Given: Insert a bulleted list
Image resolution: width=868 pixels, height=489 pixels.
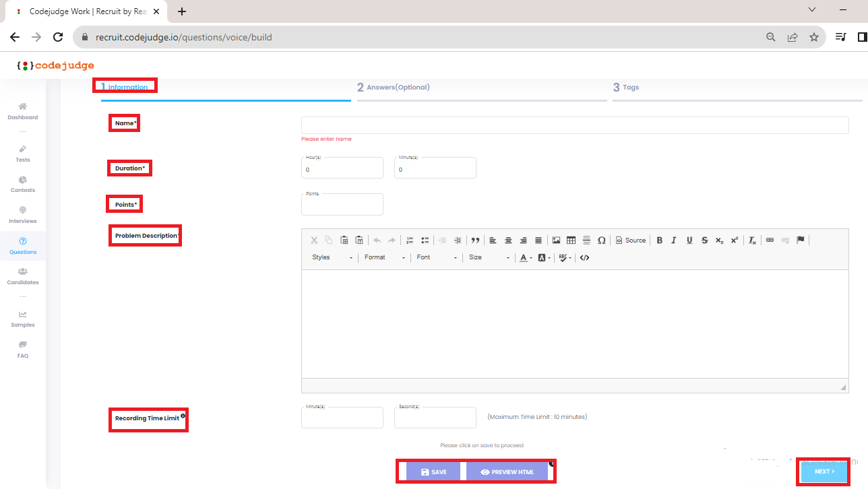Looking at the screenshot, I should pos(425,240).
